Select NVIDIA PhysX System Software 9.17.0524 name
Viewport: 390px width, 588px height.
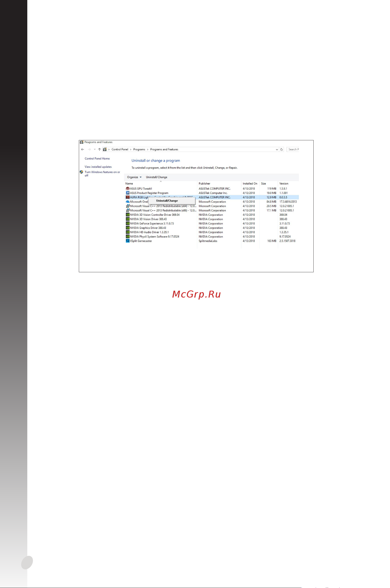point(154,237)
